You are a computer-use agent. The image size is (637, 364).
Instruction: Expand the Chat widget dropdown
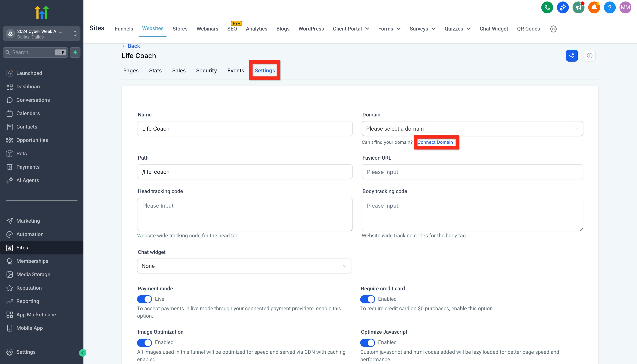(x=244, y=266)
